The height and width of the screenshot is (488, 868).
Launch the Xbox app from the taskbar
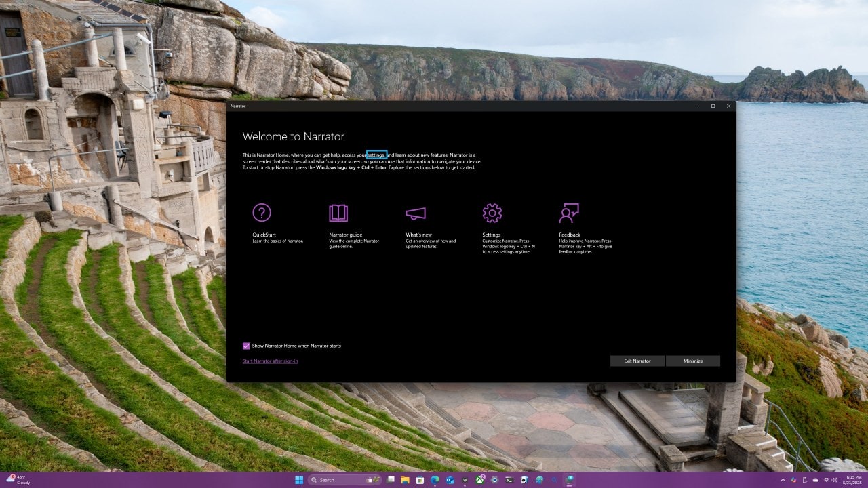(x=479, y=479)
